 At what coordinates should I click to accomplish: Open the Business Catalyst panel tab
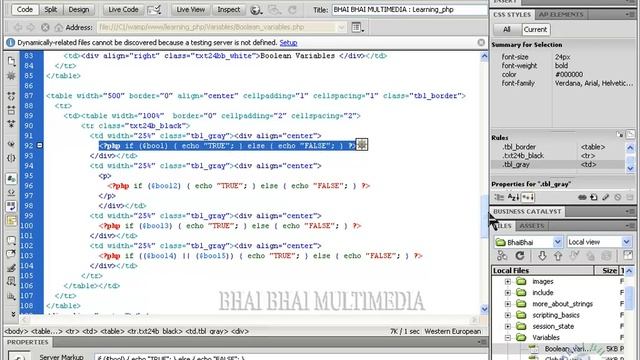coord(527,211)
